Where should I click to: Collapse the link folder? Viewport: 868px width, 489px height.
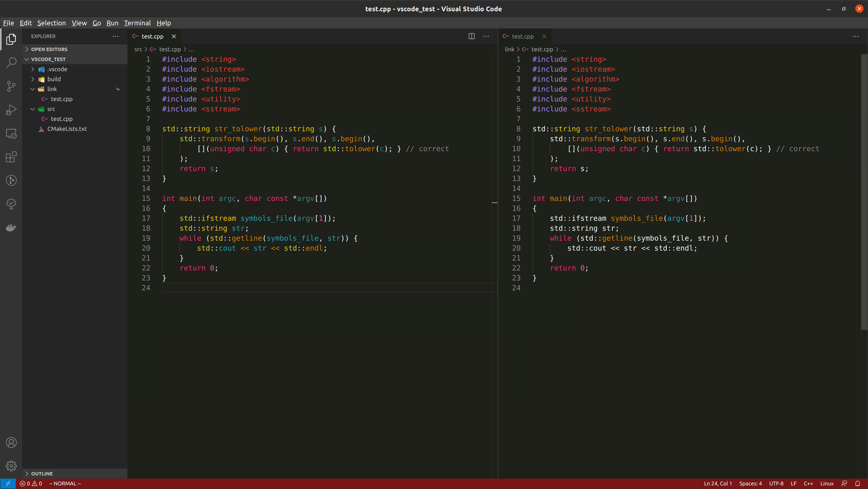tap(75, 89)
